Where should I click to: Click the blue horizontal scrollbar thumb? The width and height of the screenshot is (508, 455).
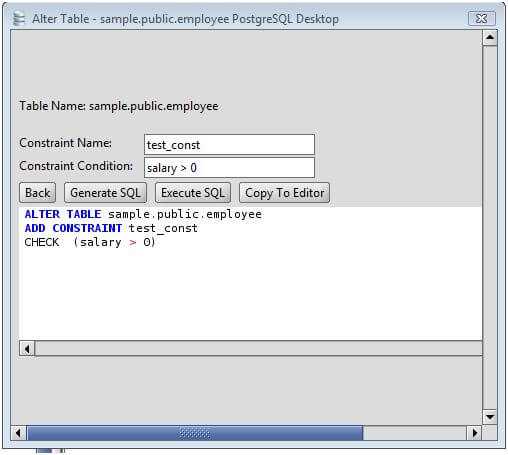195,433
